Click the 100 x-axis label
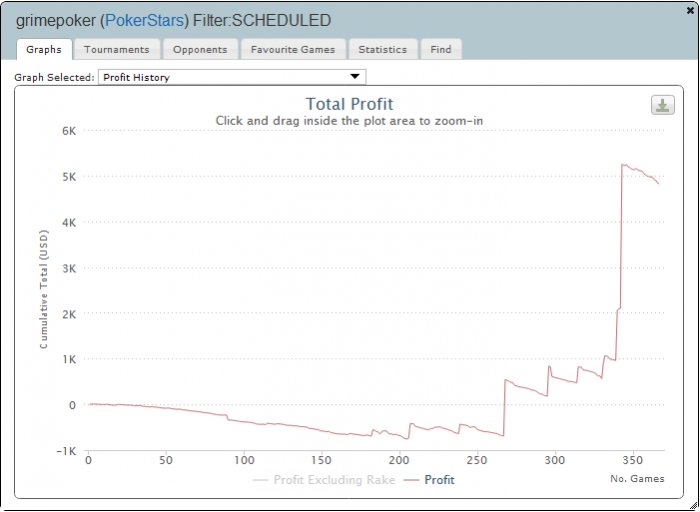The image size is (700, 512). 244,461
